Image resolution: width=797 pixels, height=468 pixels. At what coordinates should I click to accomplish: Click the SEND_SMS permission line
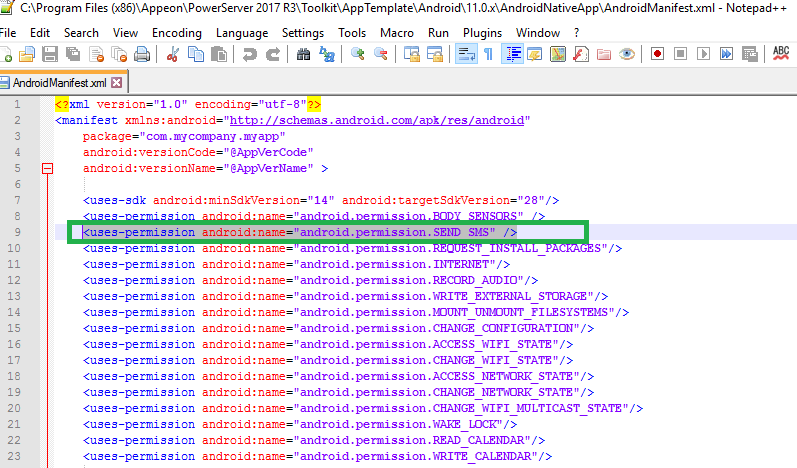300,232
